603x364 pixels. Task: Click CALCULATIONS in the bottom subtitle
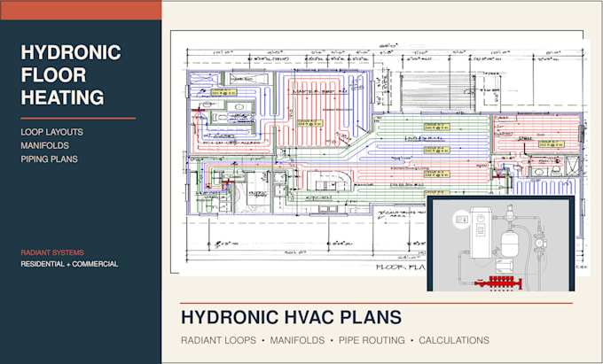pyautogui.click(x=454, y=340)
